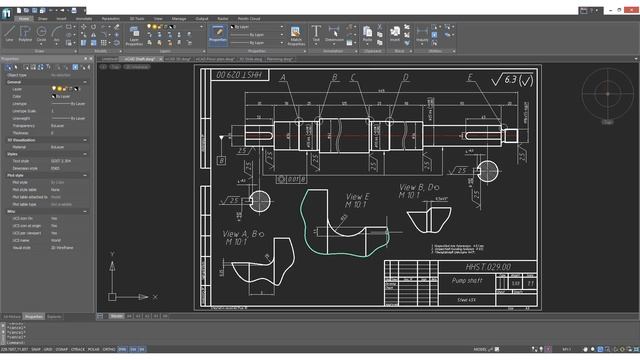Close the Properties panel
640x360 pixels.
(91, 59)
